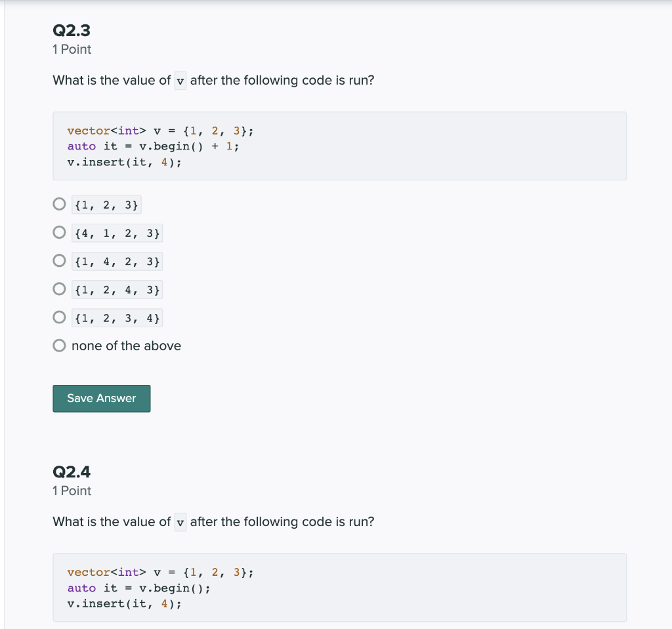Click the {1, 2, 3, 4} answer code label
The width and height of the screenshot is (672, 629).
(117, 318)
